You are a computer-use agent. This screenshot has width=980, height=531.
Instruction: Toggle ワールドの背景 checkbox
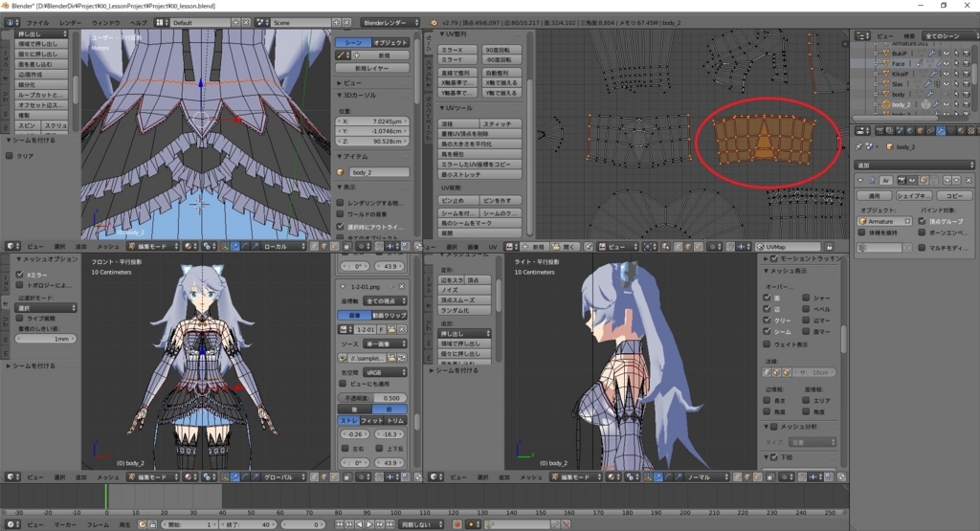tap(340, 214)
